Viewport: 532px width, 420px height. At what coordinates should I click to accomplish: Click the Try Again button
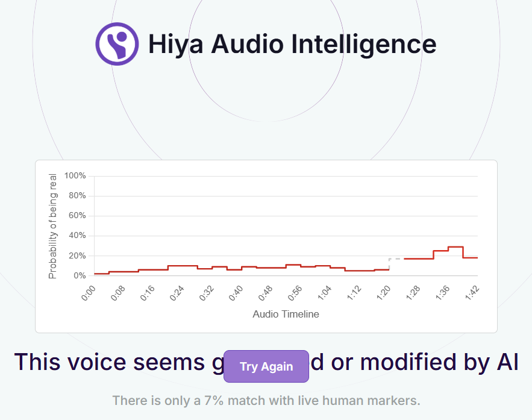(266, 366)
